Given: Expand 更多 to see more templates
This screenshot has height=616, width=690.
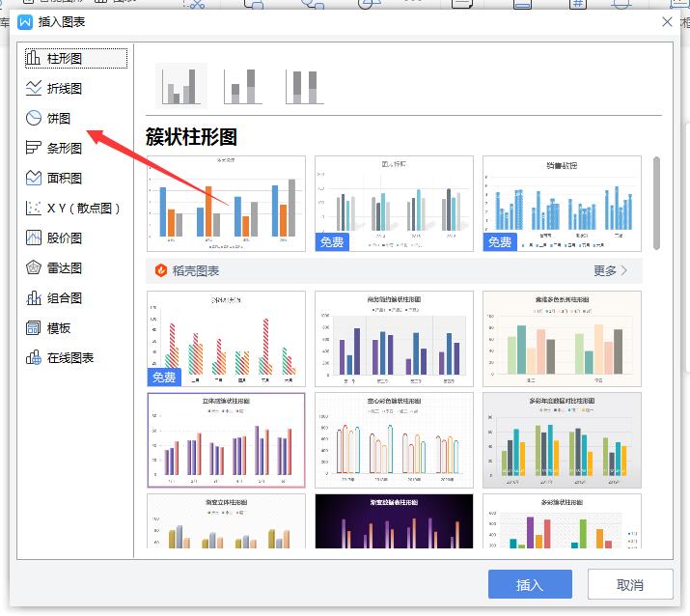Looking at the screenshot, I should 610,270.
